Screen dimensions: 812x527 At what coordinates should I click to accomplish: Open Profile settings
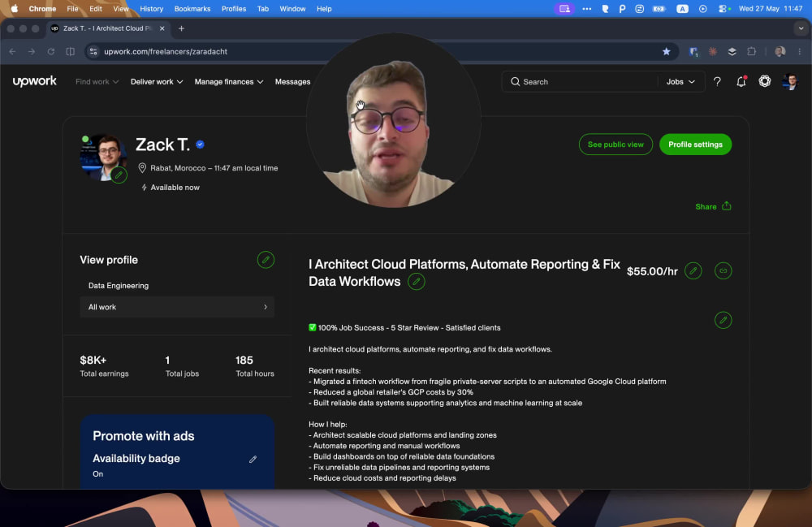(696, 145)
